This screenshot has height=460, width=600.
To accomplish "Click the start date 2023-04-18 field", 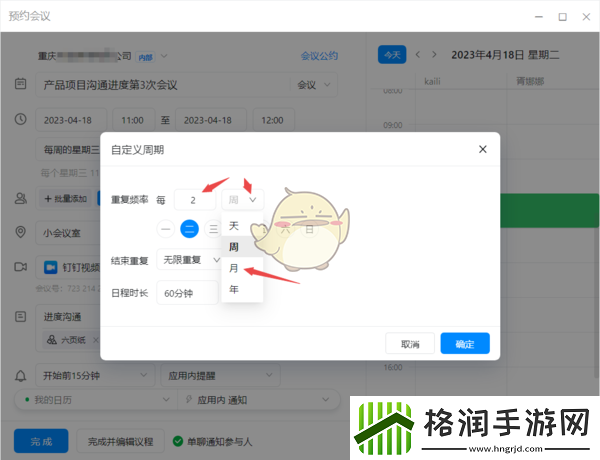I will click(71, 120).
